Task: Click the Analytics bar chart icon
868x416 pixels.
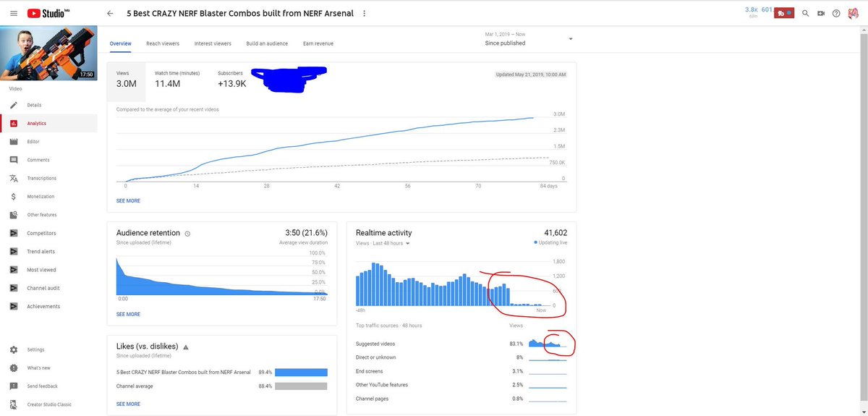Action: coord(14,123)
